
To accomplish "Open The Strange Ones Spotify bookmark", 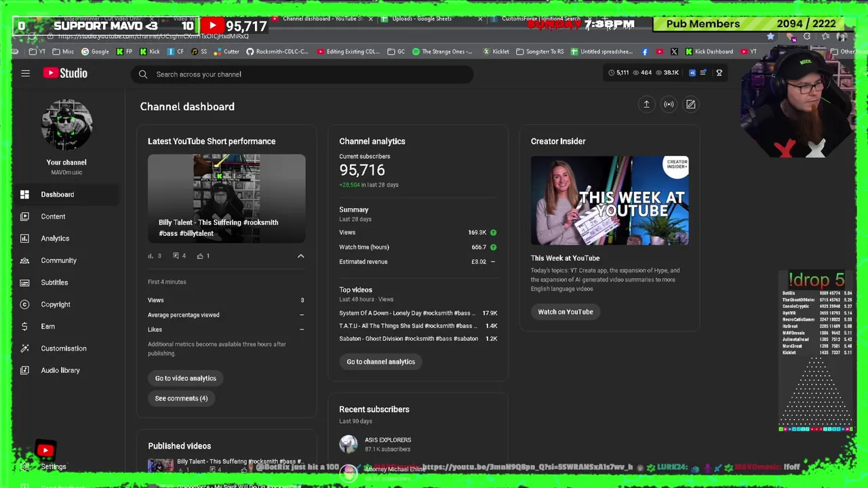I will 442,52.
